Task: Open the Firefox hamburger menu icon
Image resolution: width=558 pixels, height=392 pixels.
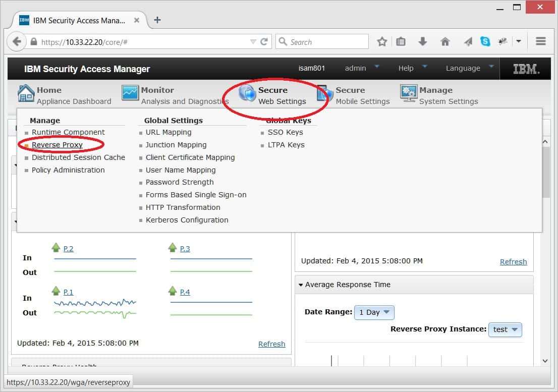Action: pos(540,41)
